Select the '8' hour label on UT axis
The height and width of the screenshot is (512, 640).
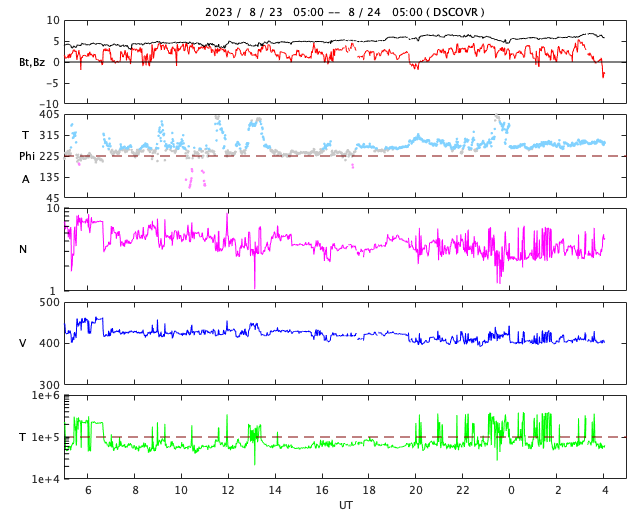[x=135, y=490]
